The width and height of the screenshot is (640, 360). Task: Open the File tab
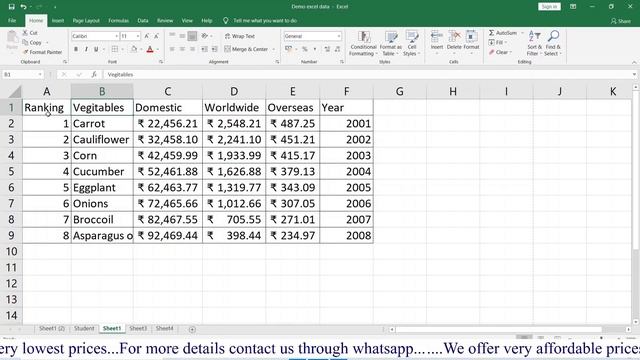12,20
